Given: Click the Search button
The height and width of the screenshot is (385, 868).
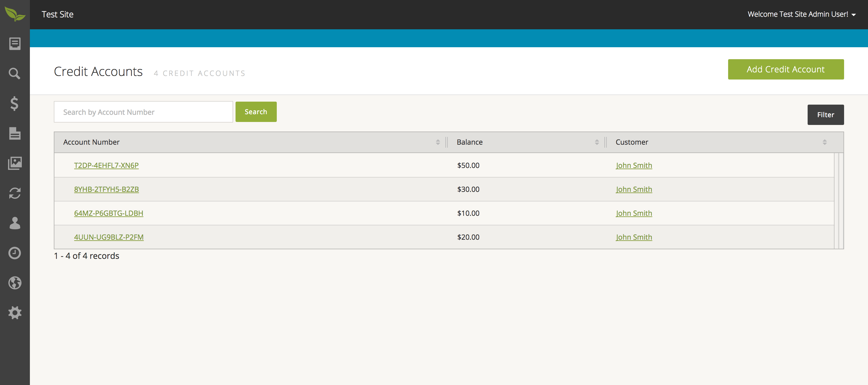Looking at the screenshot, I should click(255, 111).
